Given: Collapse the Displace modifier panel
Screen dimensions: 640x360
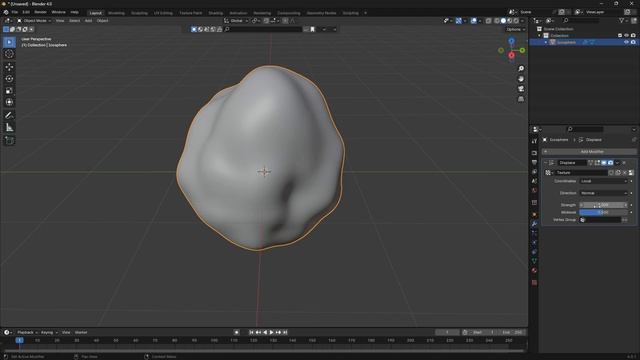Looking at the screenshot, I should click(545, 163).
